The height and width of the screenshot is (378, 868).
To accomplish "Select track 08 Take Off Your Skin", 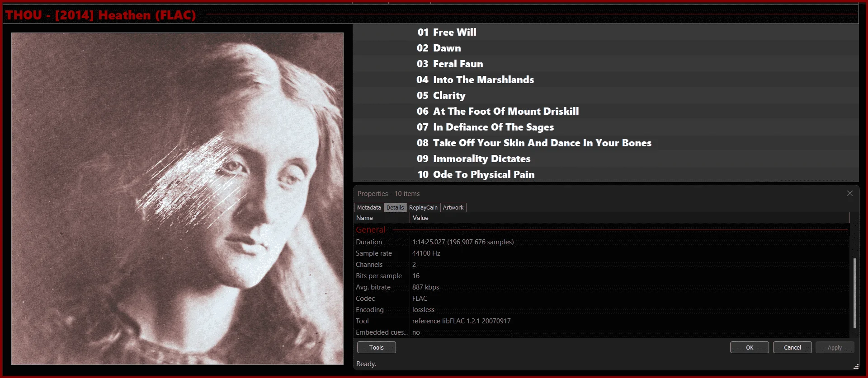I will 606,143.
